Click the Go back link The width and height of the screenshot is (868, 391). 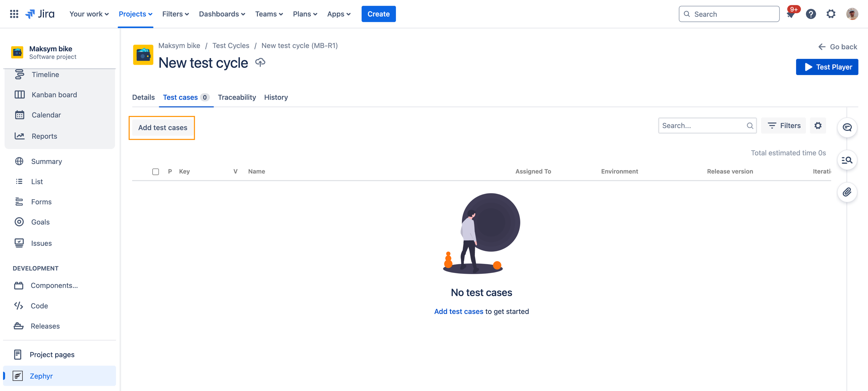838,47
